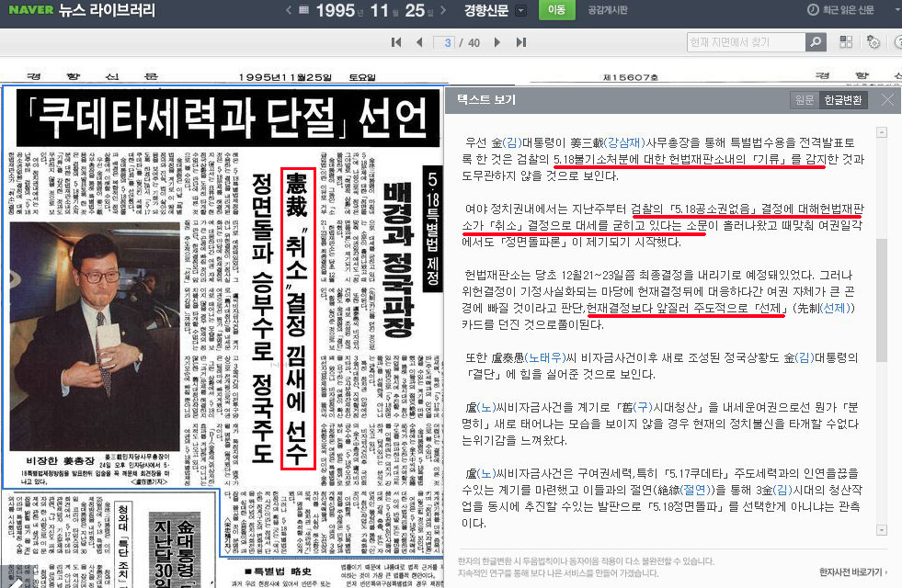Click the 金대통령 지난달 30일 article block
This screenshot has height=588, width=902.
tap(175, 548)
